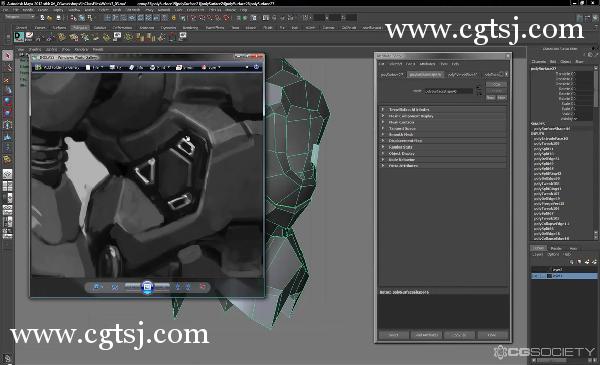Expand Smooth Mesh section
Screen dimensions: 600x365
click(443, 135)
